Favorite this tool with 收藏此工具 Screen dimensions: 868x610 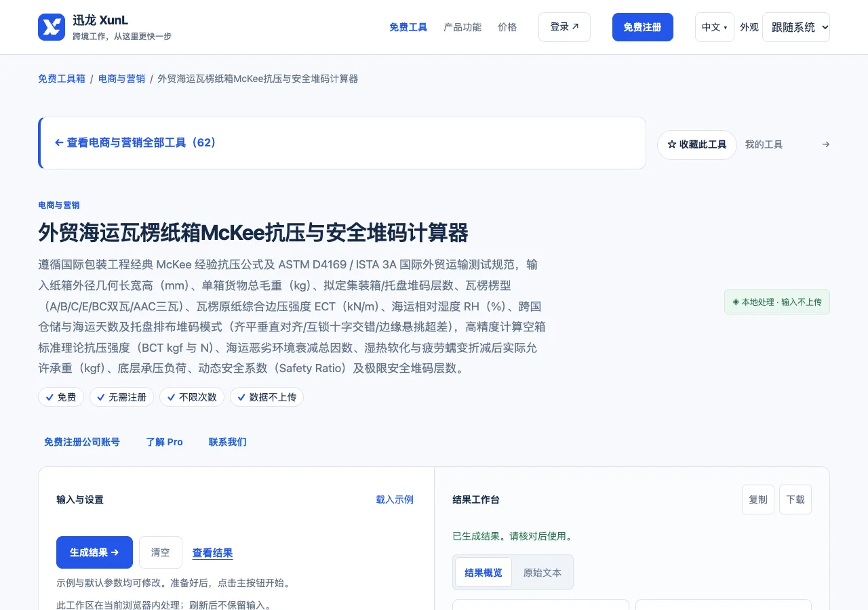[x=697, y=145]
